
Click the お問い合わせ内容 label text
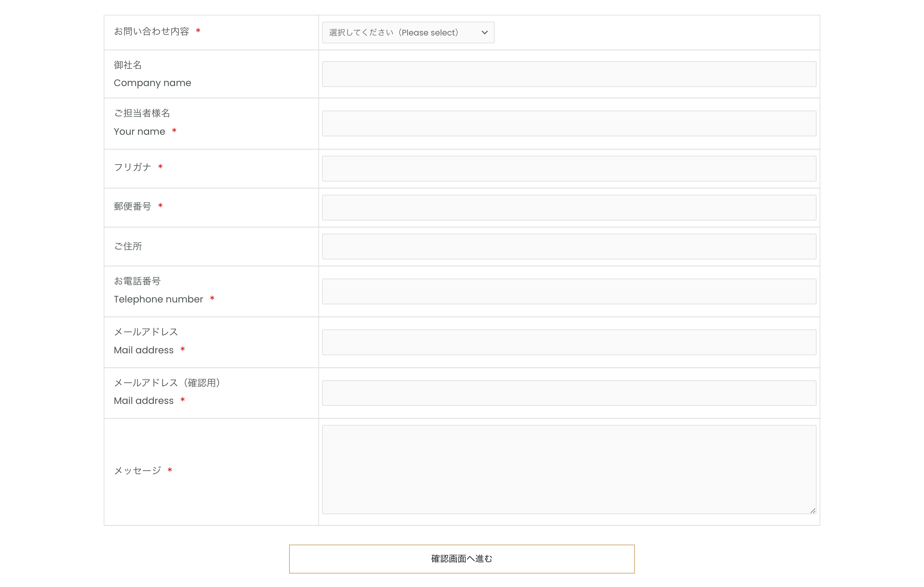tap(151, 31)
